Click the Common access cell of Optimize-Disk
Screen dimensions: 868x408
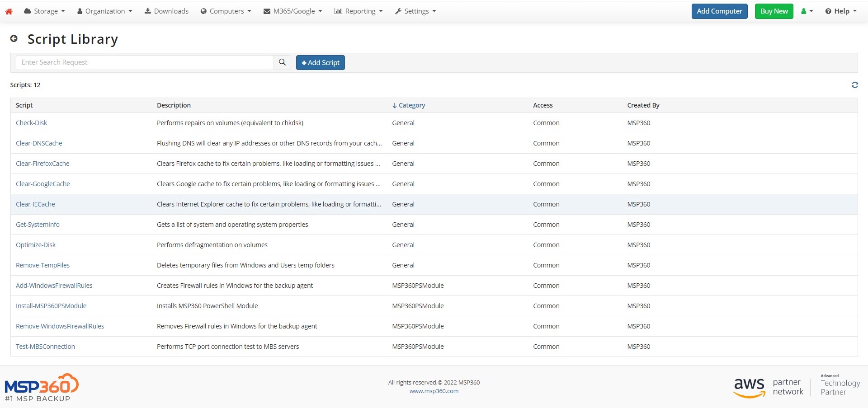(x=546, y=245)
